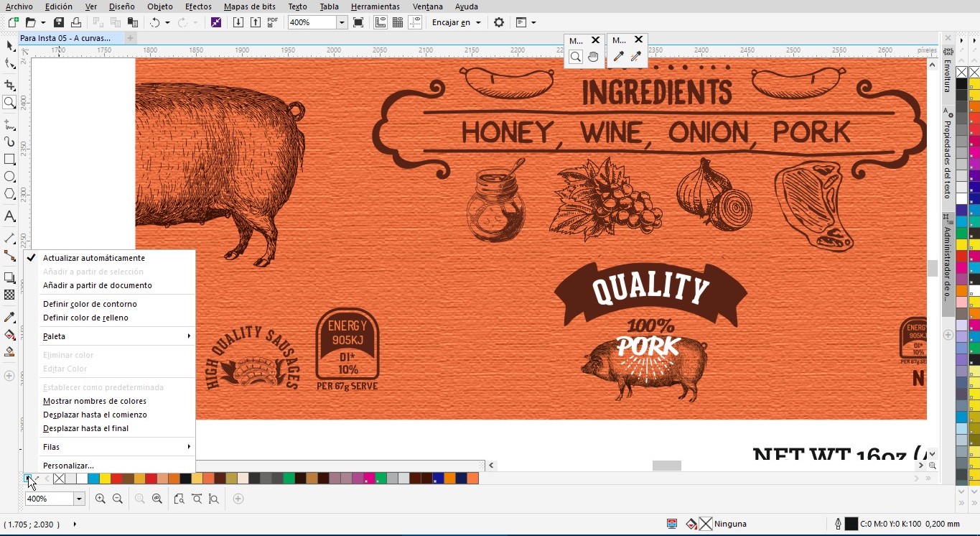Pick the Color Eyedropper tool in toolbox
This screenshot has width=980, height=536.
point(9,317)
